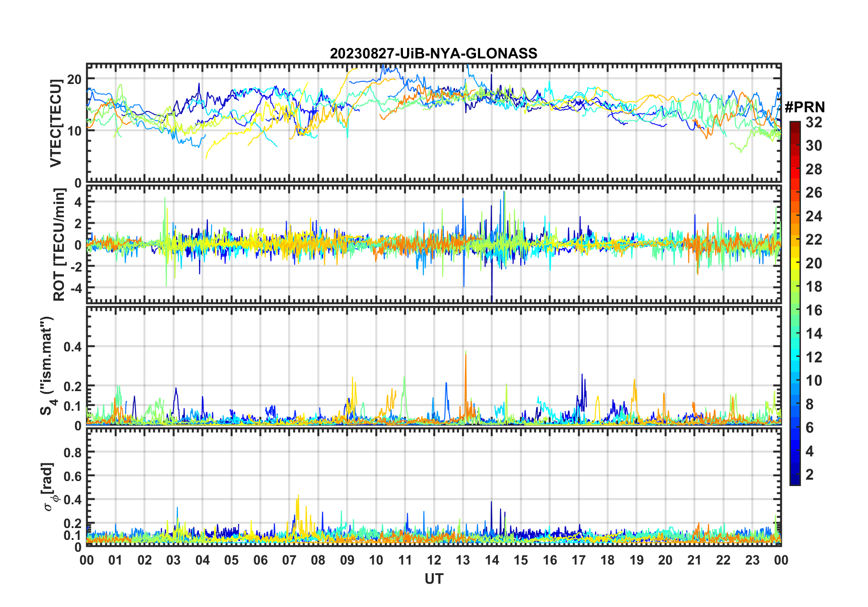
Task: Click the colorbar tick label 16
Action: click(x=814, y=310)
